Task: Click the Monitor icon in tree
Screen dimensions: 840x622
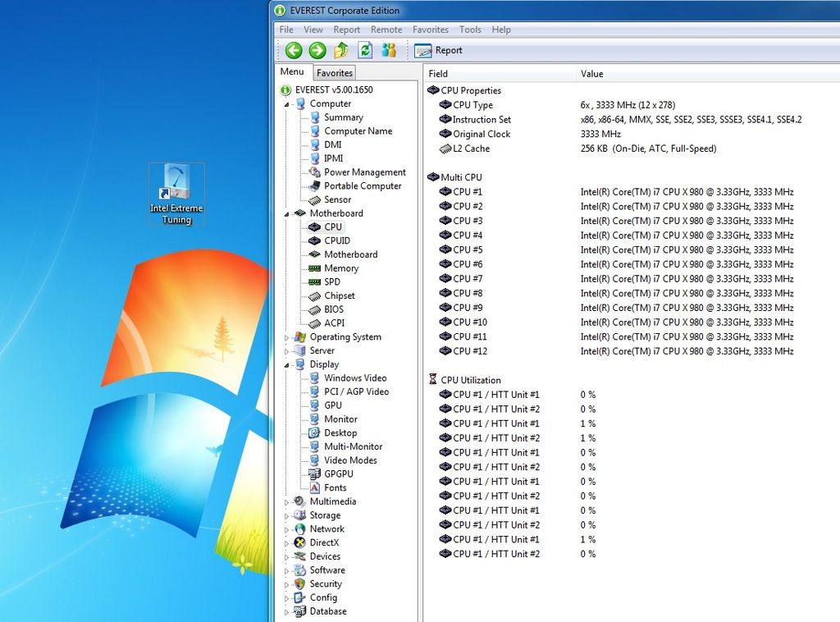Action: coord(314,419)
